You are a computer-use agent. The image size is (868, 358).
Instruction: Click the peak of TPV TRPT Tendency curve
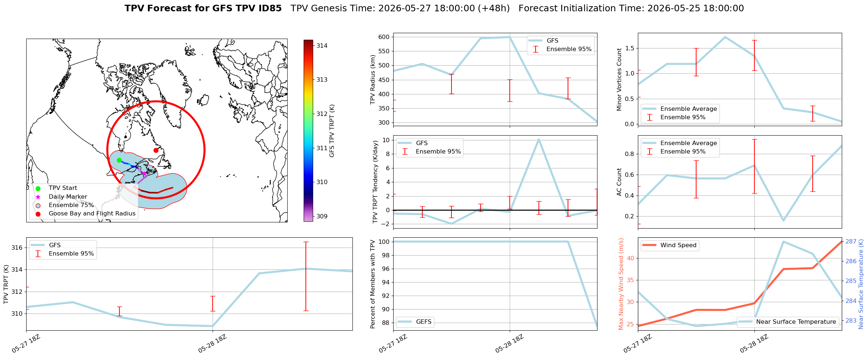coord(538,139)
